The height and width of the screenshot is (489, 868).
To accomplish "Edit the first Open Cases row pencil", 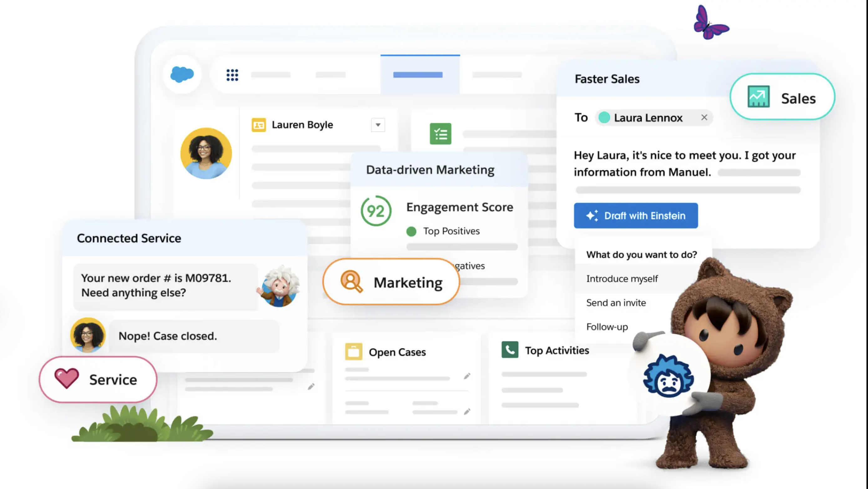I will (x=467, y=376).
